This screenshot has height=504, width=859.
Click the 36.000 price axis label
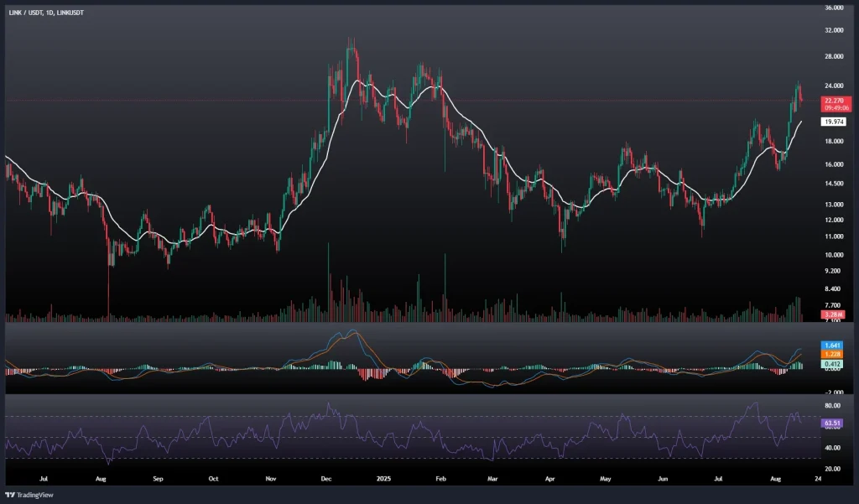click(834, 8)
